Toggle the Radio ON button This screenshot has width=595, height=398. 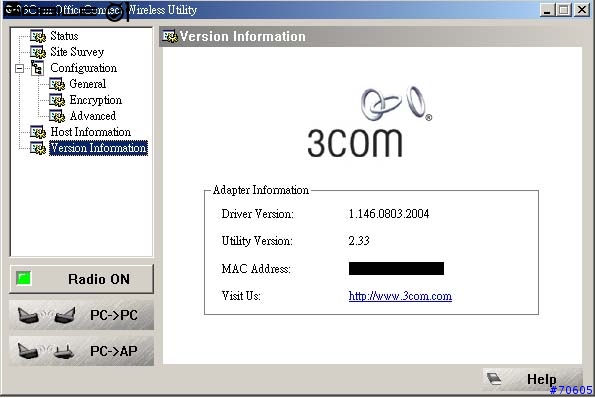[x=82, y=279]
